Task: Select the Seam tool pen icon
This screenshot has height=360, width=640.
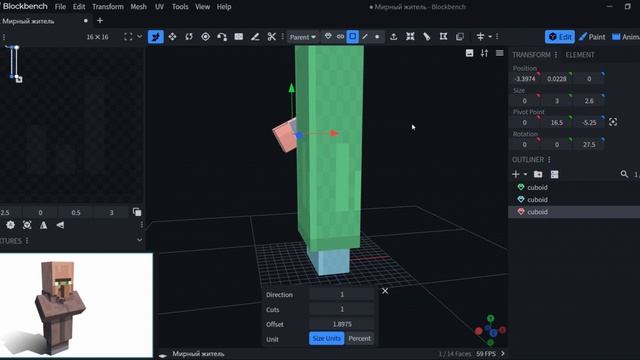Action: tap(255, 37)
